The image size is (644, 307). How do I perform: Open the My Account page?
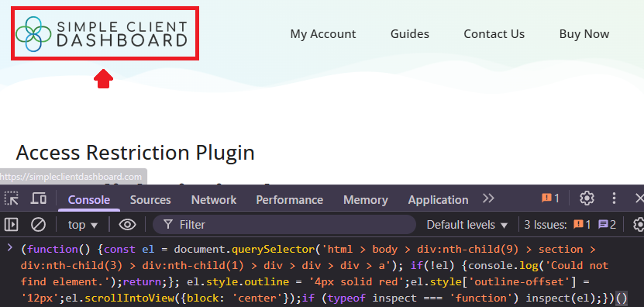323,33
